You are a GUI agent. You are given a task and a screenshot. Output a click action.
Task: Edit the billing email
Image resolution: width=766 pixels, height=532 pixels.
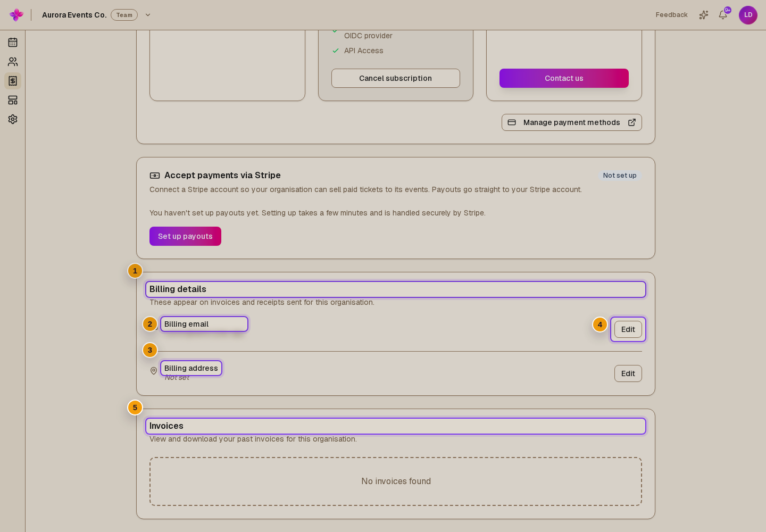coord(628,329)
